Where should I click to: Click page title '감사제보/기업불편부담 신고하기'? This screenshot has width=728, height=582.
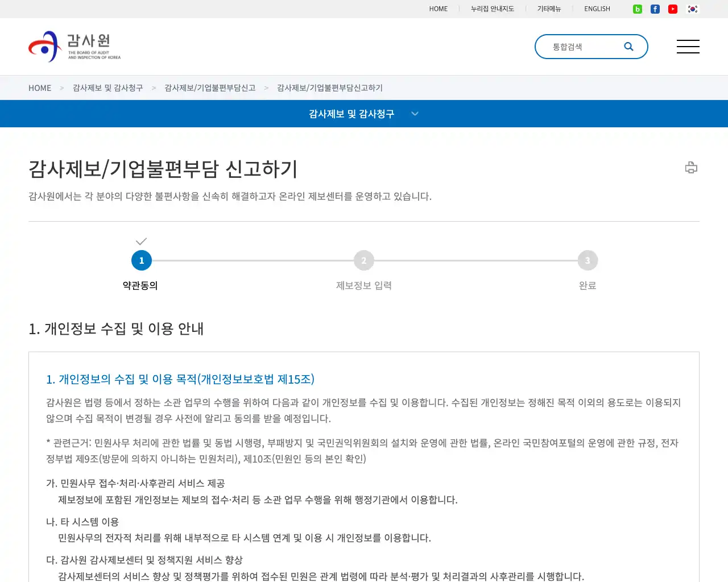point(163,169)
